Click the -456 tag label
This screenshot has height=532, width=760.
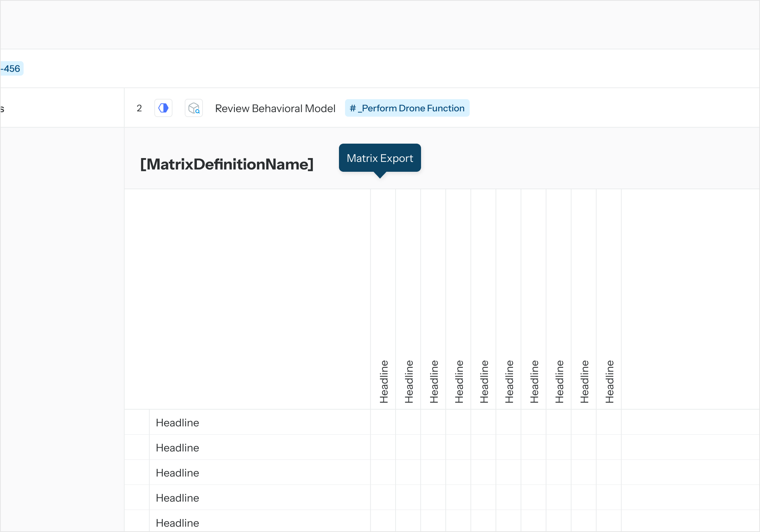point(11,69)
